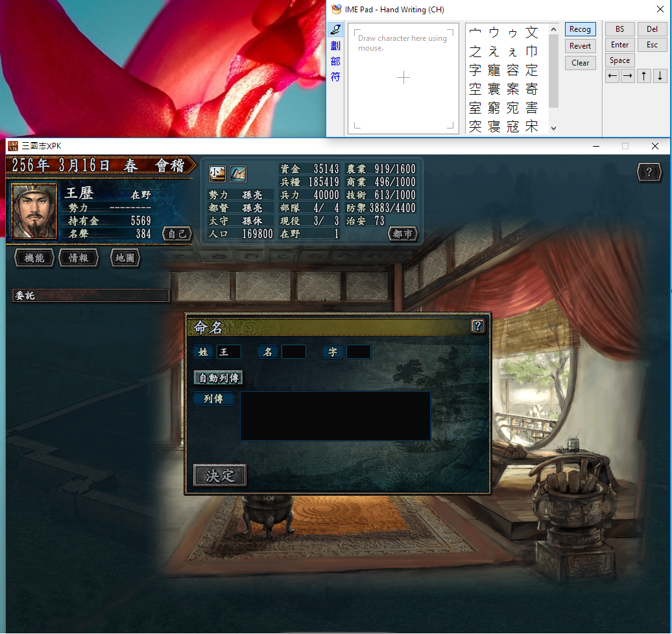Click the handwriting drawing canvas
This screenshot has width=672, height=634.
coord(403,78)
